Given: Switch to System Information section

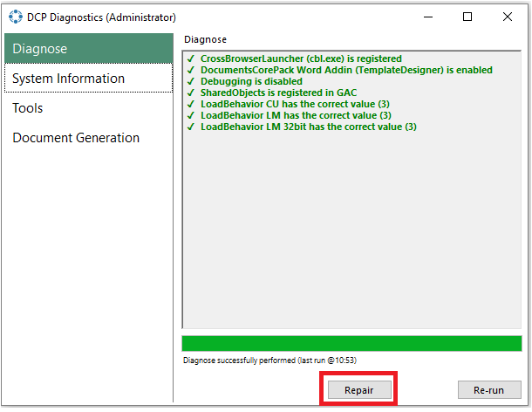Looking at the screenshot, I should click(89, 78).
